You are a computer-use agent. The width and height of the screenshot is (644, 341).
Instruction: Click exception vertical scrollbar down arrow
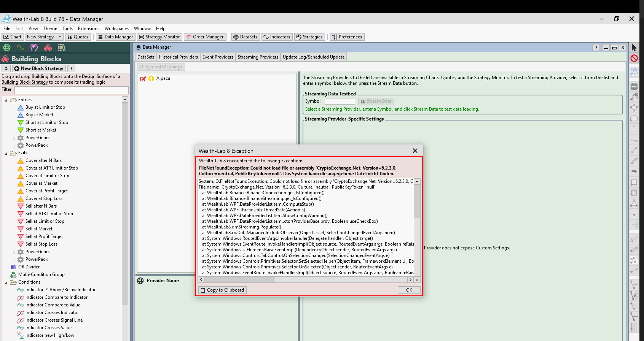tap(417, 280)
